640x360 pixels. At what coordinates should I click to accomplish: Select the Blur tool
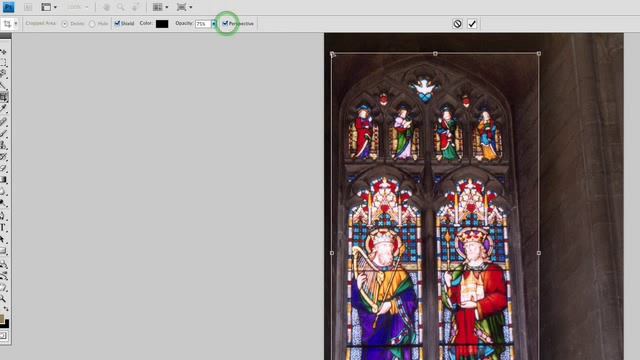[x=3, y=191]
